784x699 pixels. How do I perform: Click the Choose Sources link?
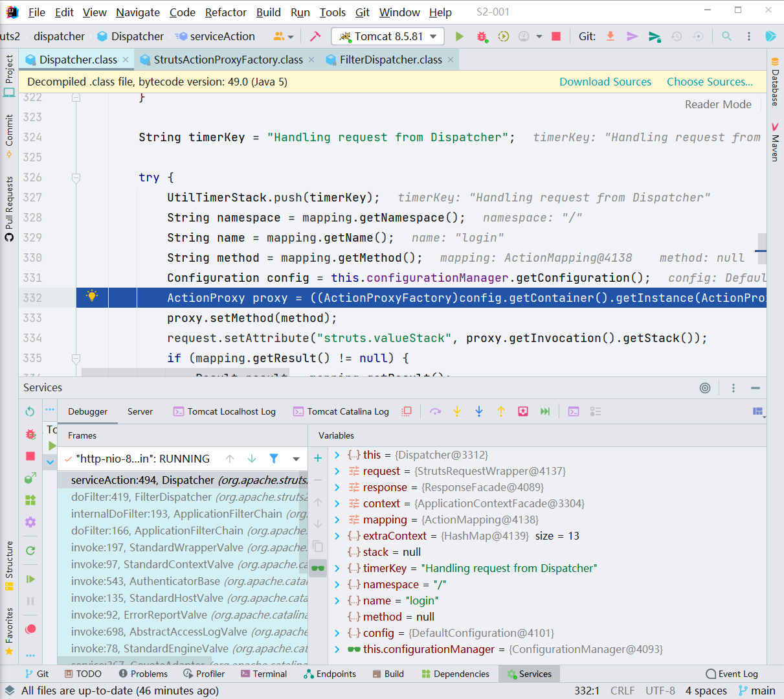[710, 82]
